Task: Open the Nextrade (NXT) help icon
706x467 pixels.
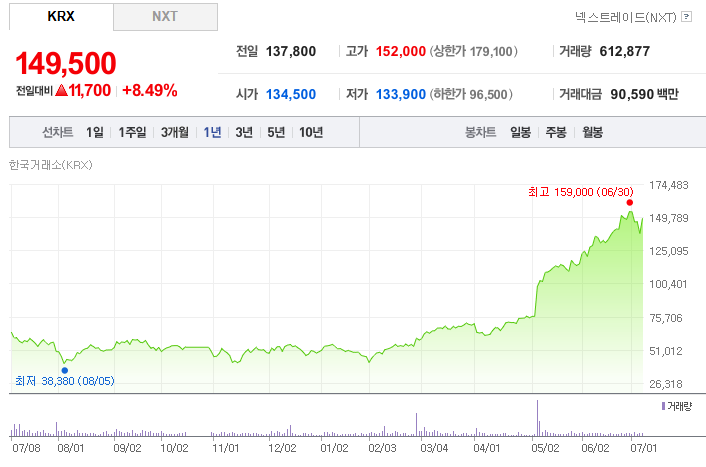Action: [x=686, y=17]
